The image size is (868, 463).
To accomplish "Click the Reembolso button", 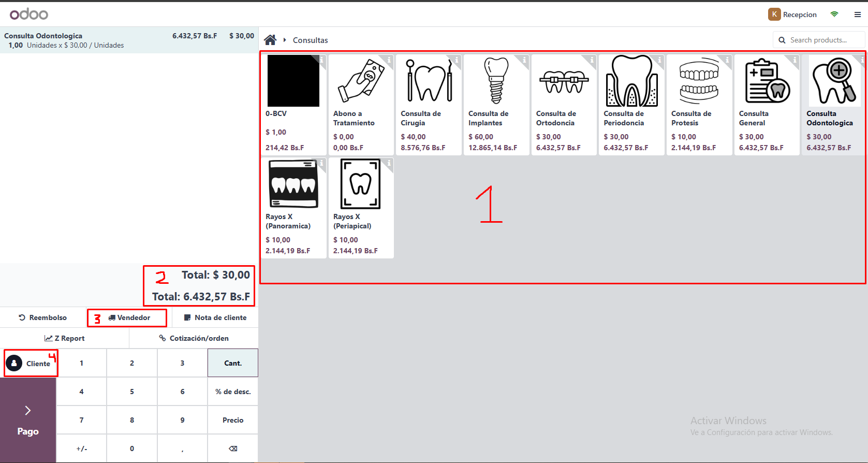I will pyautogui.click(x=43, y=317).
